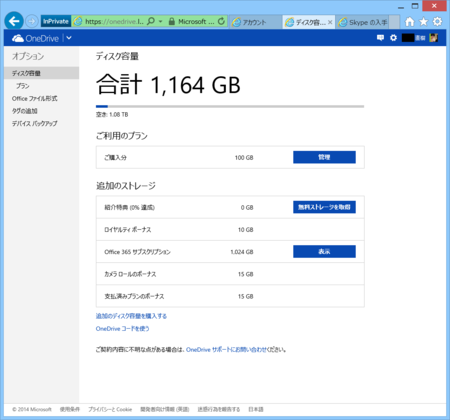Viewport: 450px width, 420px height.
Task: Open favorites star icon
Action: pyautogui.click(x=424, y=22)
